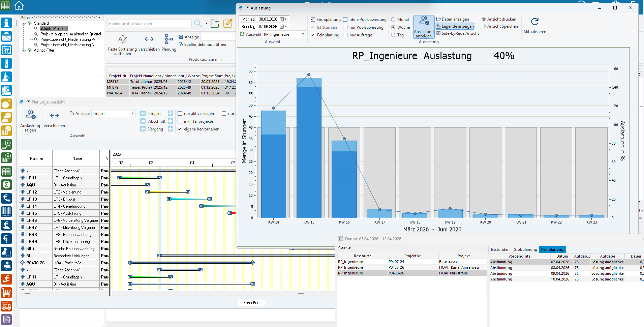The image size is (644, 327).
Task: Collapse the Standard filter tree node
Action: point(24,23)
